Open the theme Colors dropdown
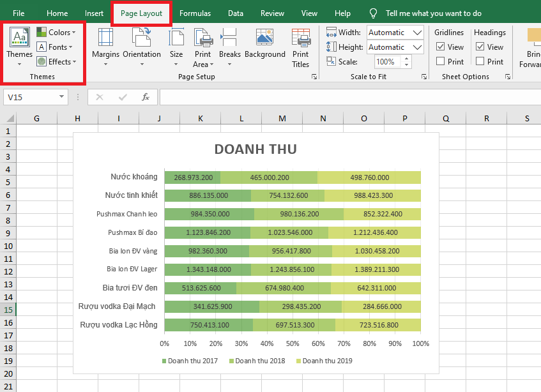Screen dimensions: 541x392 (56, 32)
